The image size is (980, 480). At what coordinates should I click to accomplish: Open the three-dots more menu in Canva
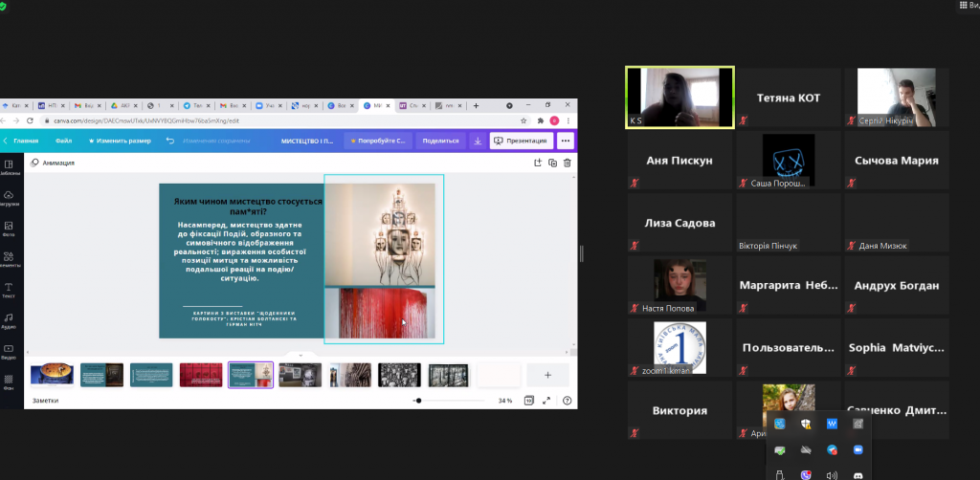tap(566, 141)
